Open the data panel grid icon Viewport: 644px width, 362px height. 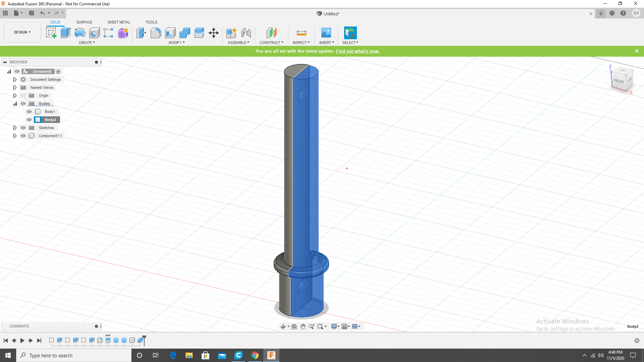pos(5,13)
